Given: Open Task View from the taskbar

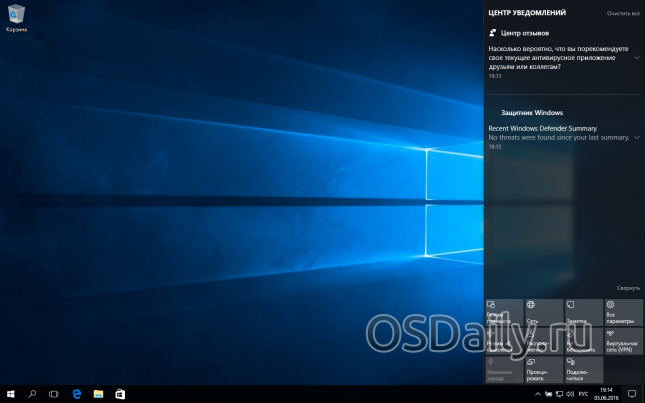Looking at the screenshot, I should pos(54,394).
